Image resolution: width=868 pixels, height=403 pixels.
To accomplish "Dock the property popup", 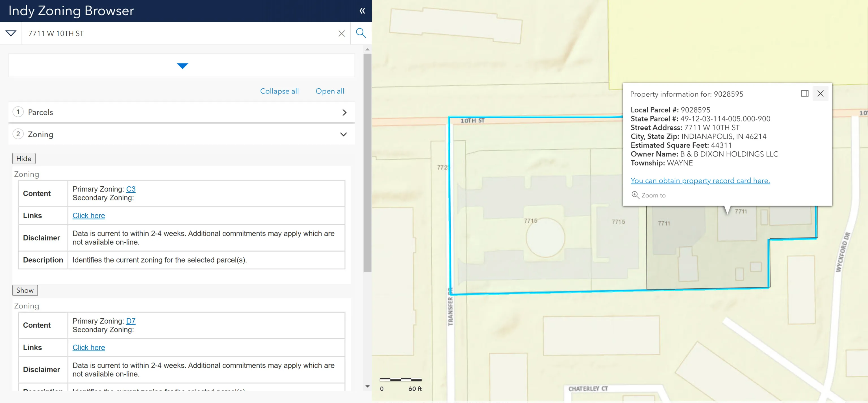I will point(805,93).
